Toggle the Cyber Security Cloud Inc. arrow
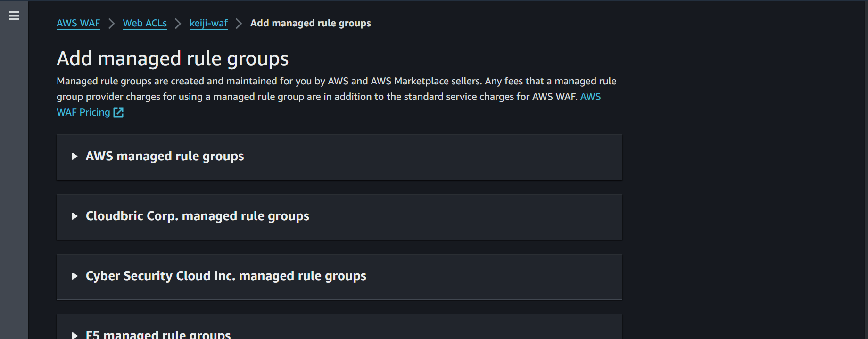 (x=74, y=276)
